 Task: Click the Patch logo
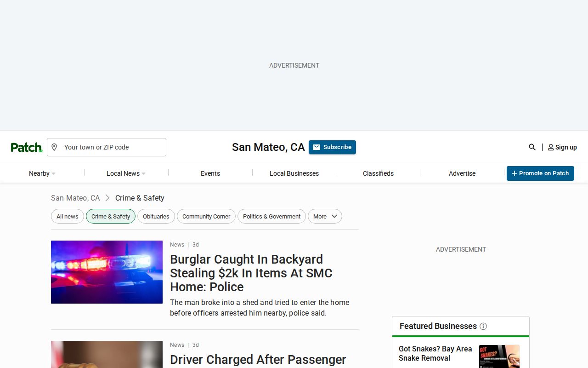click(27, 147)
